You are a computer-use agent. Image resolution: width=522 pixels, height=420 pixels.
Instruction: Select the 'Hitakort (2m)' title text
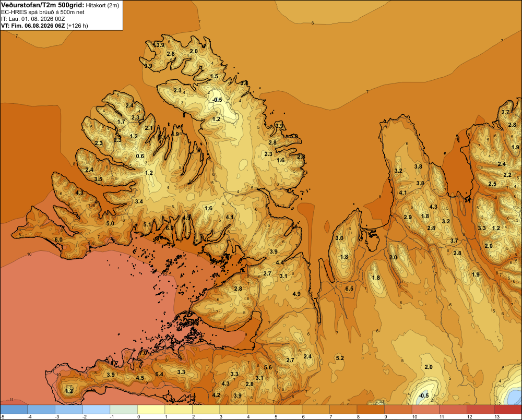pyautogui.click(x=102, y=5)
